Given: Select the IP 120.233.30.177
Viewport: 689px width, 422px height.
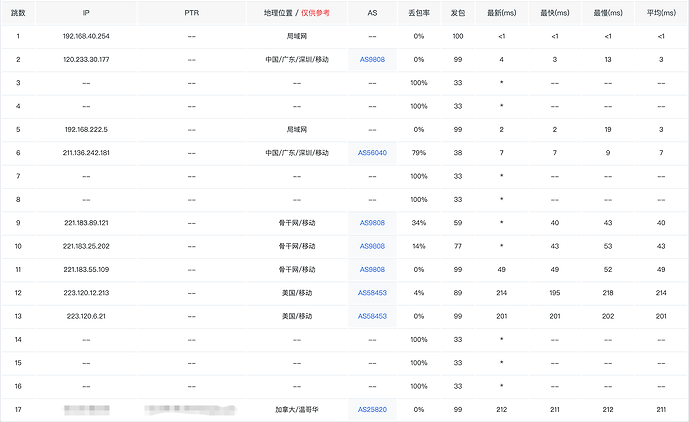Looking at the screenshot, I should (86, 59).
